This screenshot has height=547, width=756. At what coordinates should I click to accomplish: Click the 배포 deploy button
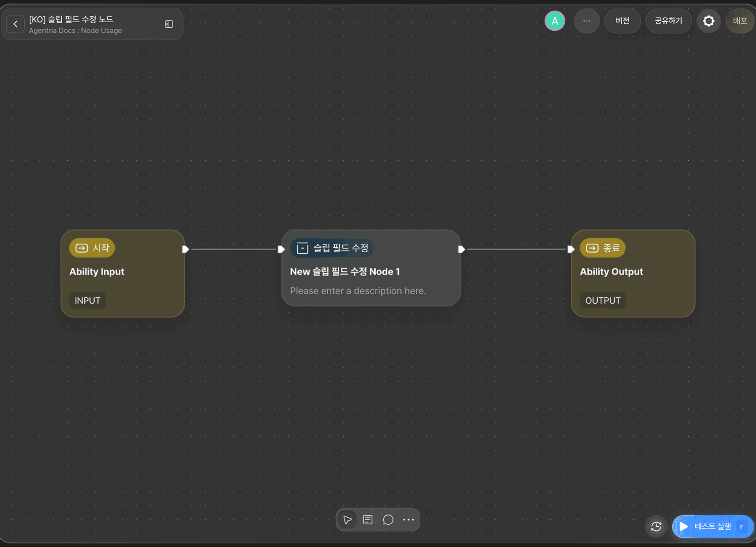coord(740,21)
